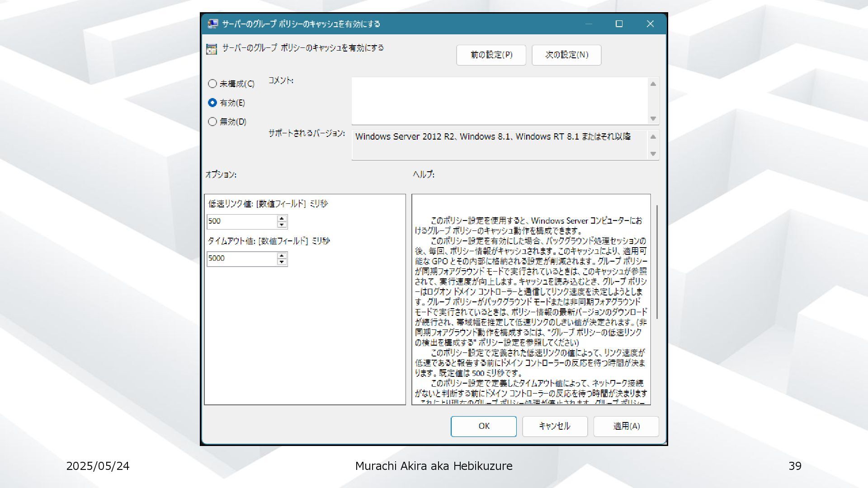This screenshot has height=488, width=868.
Task: Select the 無効 (Disabled) radio button
Action: coord(212,122)
